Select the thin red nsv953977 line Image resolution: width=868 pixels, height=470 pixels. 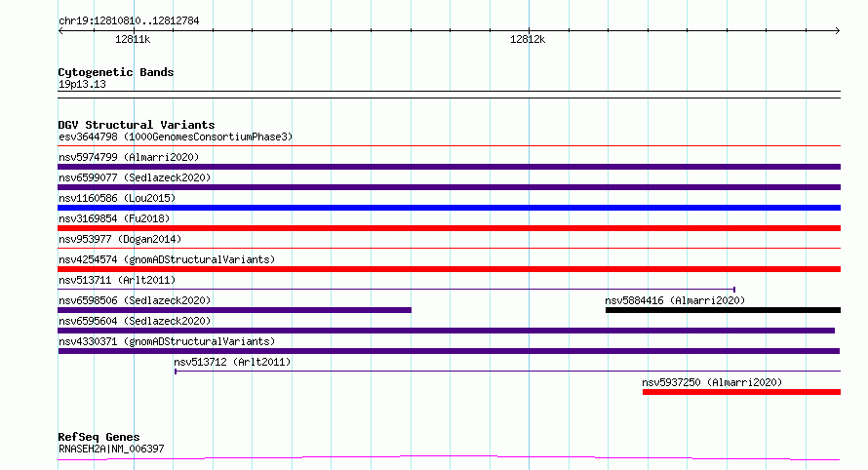pyautogui.click(x=449, y=249)
